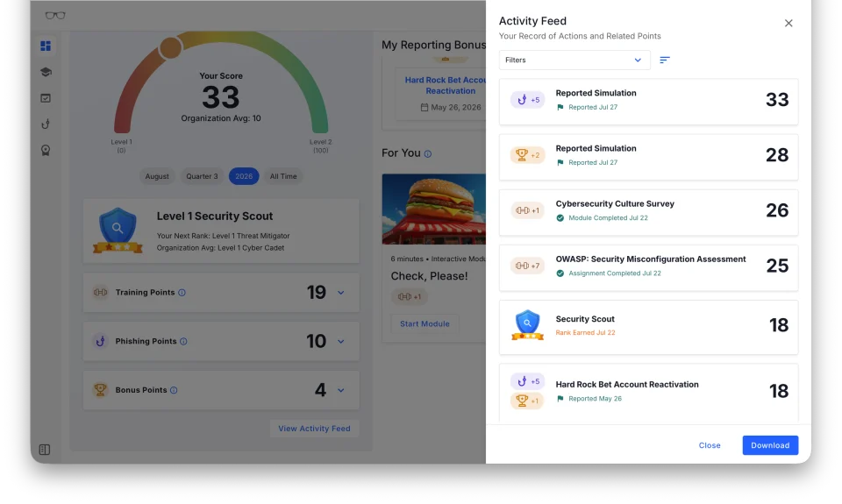Click the Level 1 Security Scout heading
Image resolution: width=842 pixels, height=504 pixels.
point(215,217)
